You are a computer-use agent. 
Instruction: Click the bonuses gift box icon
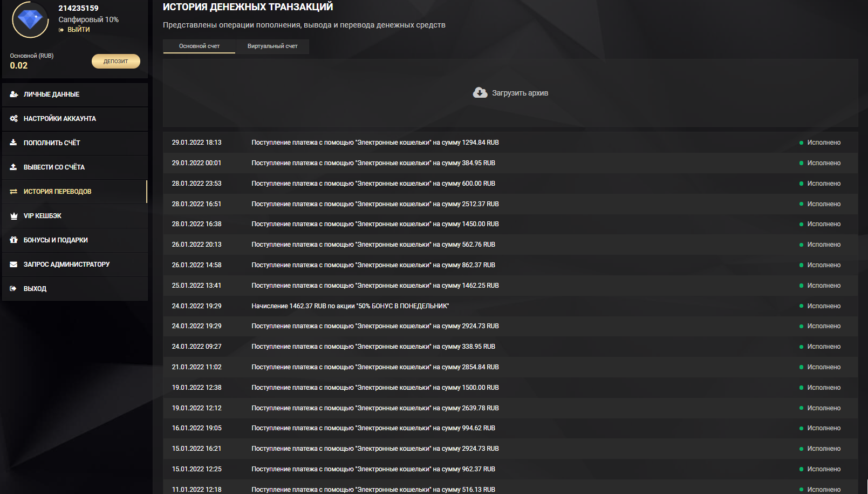(14, 240)
